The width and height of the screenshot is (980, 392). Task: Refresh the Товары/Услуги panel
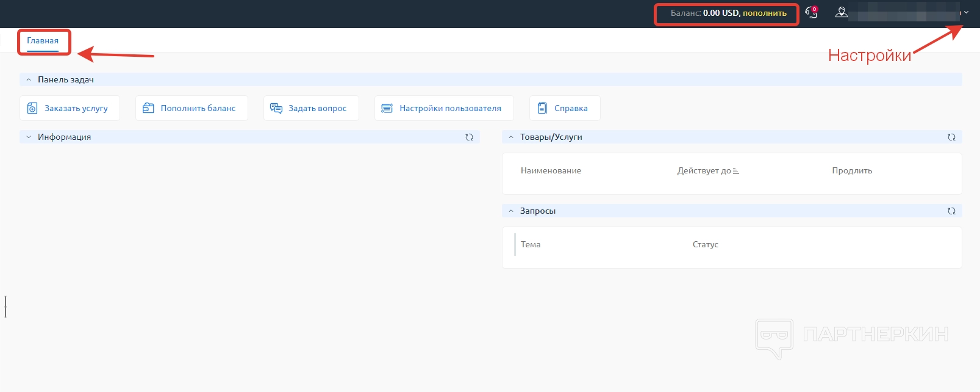coord(951,137)
